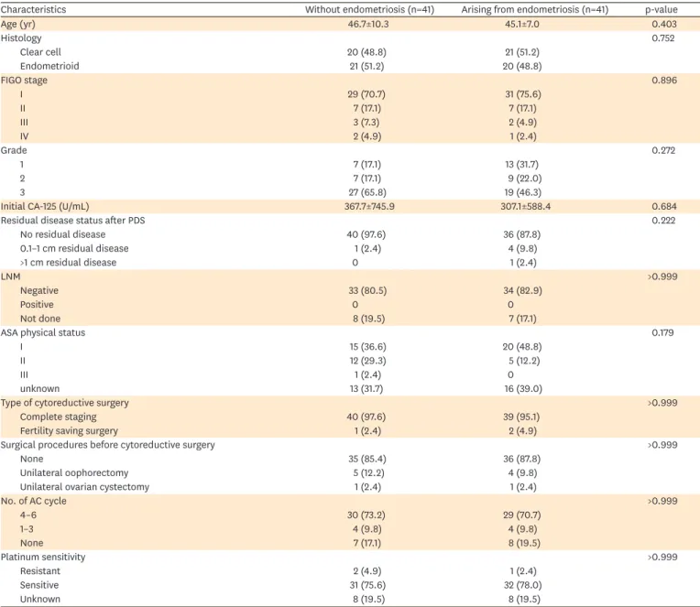This screenshot has height=607, width=700.
Task: Click LNM negative value '34 (82.9)'
Action: coord(522,291)
